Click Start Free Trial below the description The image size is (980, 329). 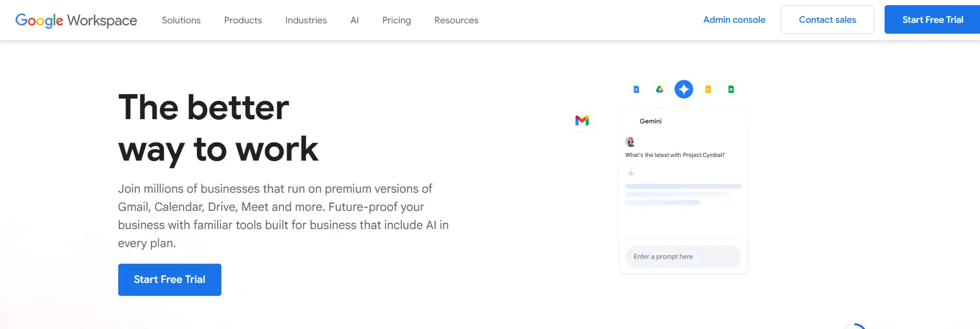(x=170, y=280)
